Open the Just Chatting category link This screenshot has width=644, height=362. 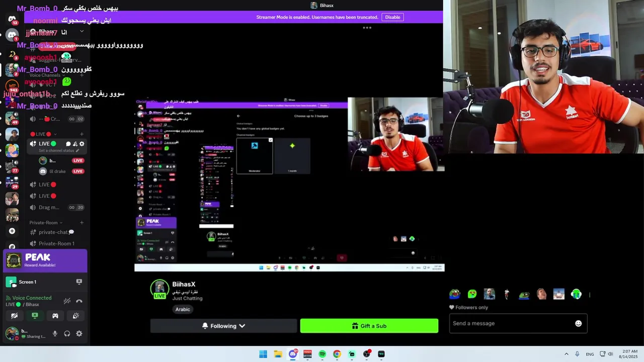point(187,298)
